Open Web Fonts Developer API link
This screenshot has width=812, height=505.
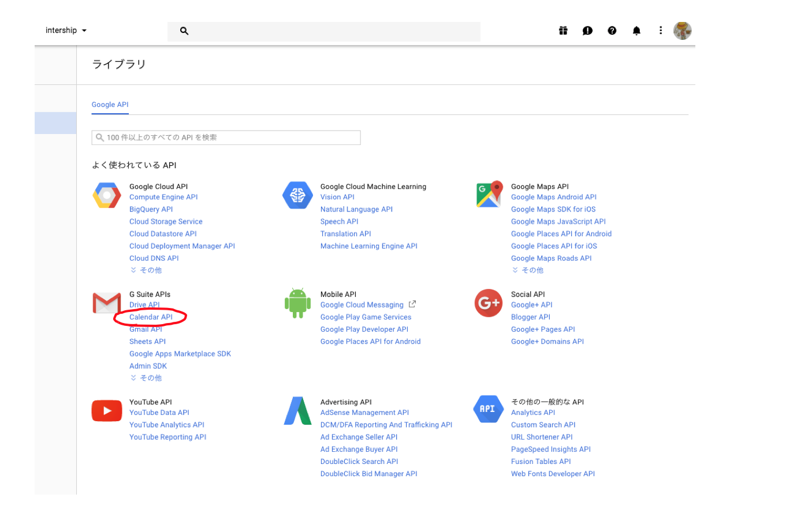coord(553,474)
